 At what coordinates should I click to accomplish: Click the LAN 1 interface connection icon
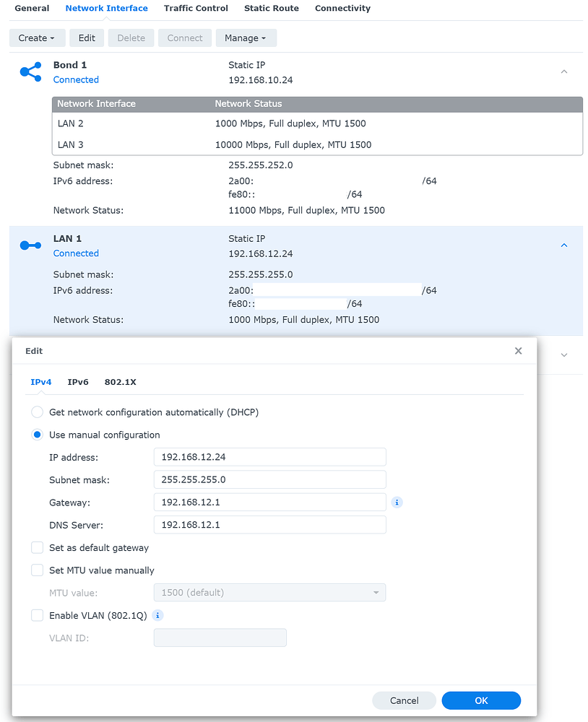30,245
